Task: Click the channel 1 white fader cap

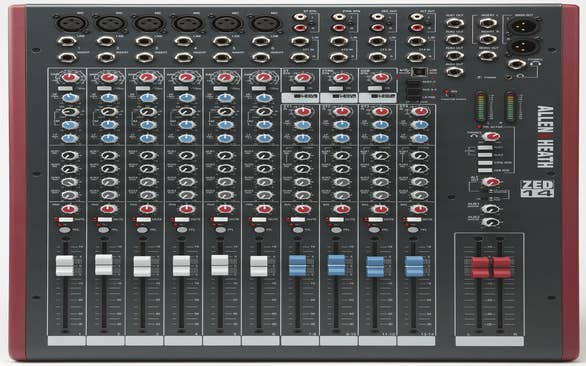Action: click(x=65, y=265)
